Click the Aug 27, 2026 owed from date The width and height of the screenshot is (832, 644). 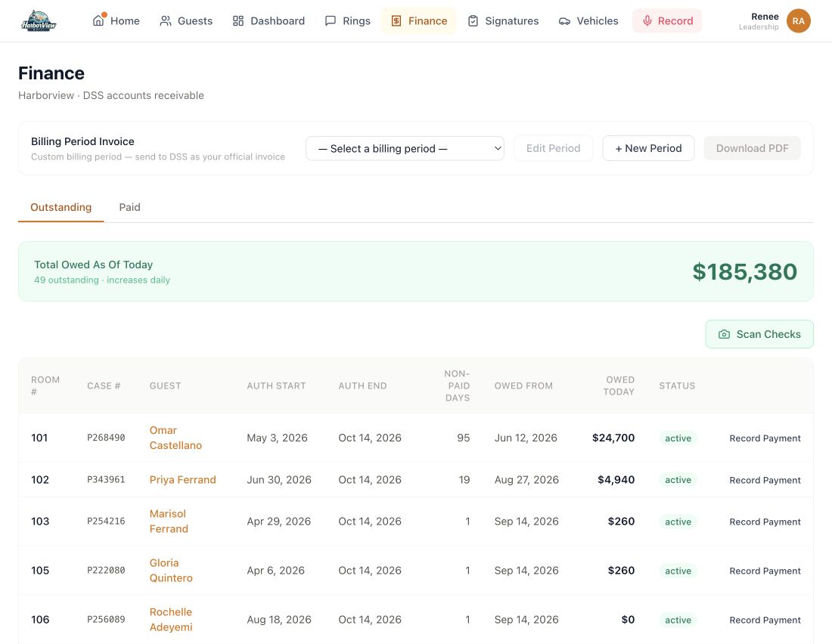pos(526,479)
